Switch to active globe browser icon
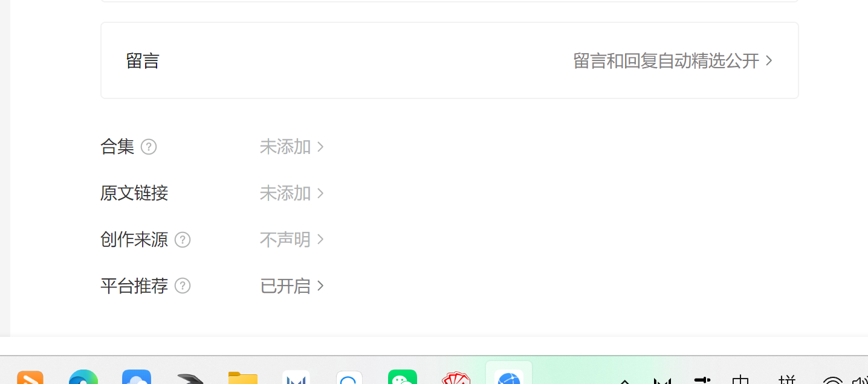The height and width of the screenshot is (384, 868). point(509,376)
